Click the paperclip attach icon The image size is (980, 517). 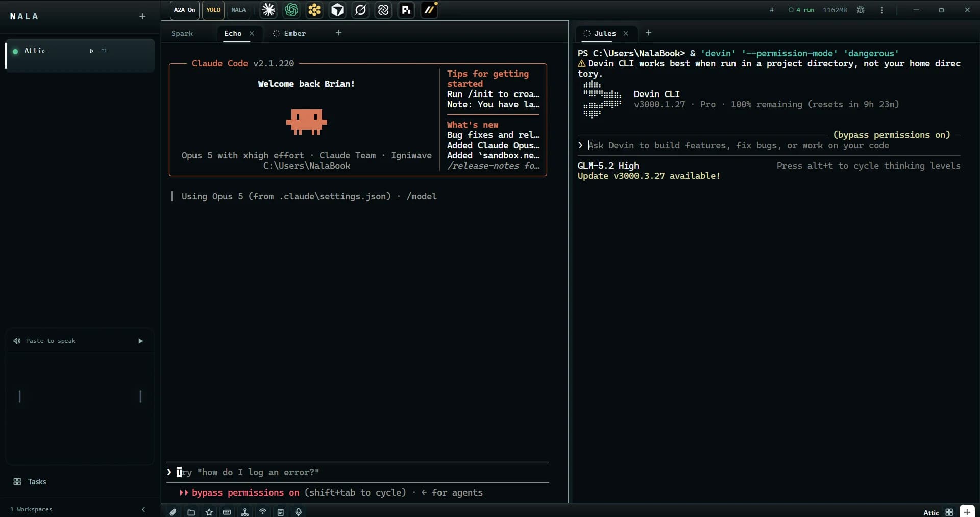[173, 512]
